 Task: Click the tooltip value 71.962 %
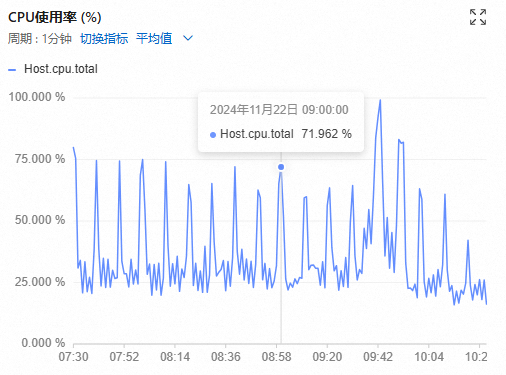tap(327, 134)
